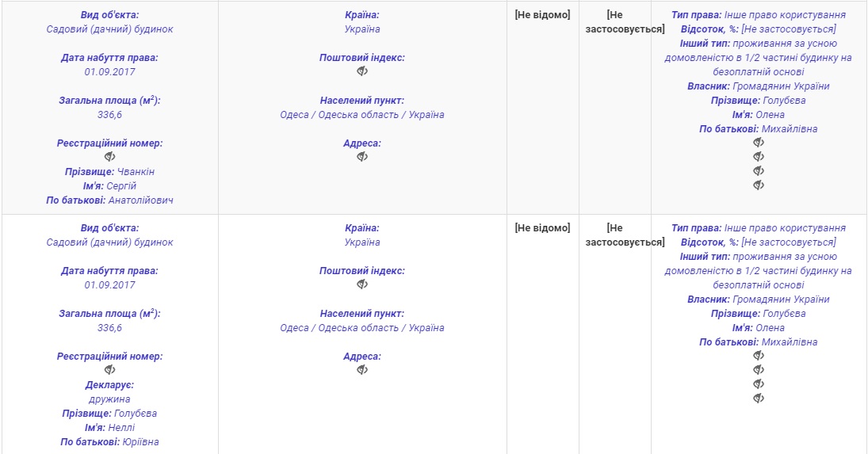Select the surname Чванкін
The width and height of the screenshot is (868, 454).
(136, 172)
